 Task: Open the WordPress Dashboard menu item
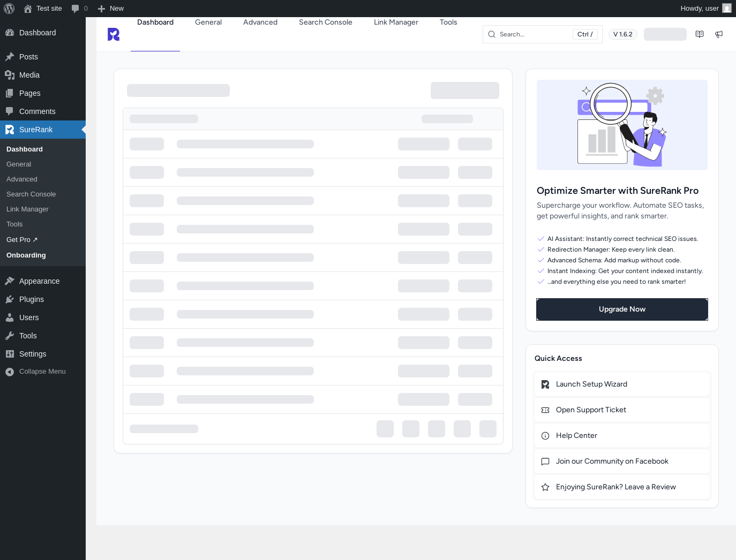[43, 33]
